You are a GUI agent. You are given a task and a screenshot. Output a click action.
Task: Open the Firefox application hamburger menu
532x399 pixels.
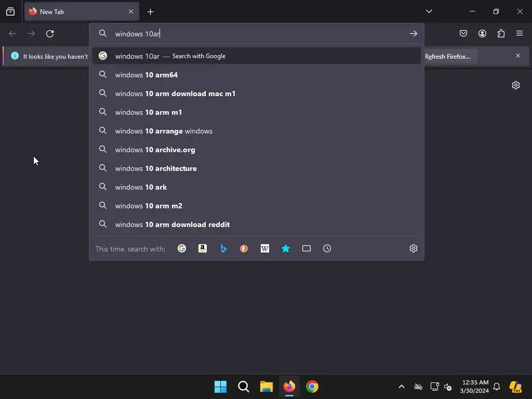[519, 33]
